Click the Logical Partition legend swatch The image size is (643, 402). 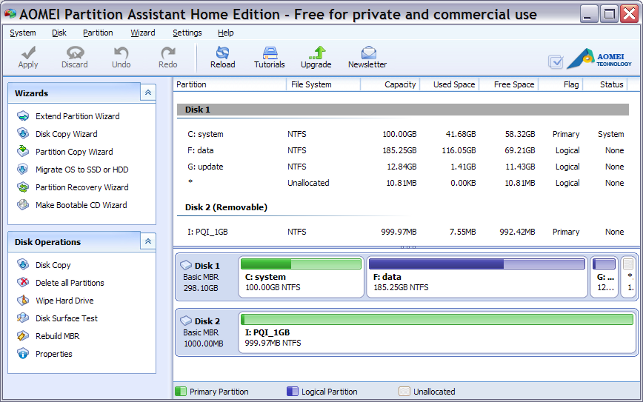[x=292, y=391]
